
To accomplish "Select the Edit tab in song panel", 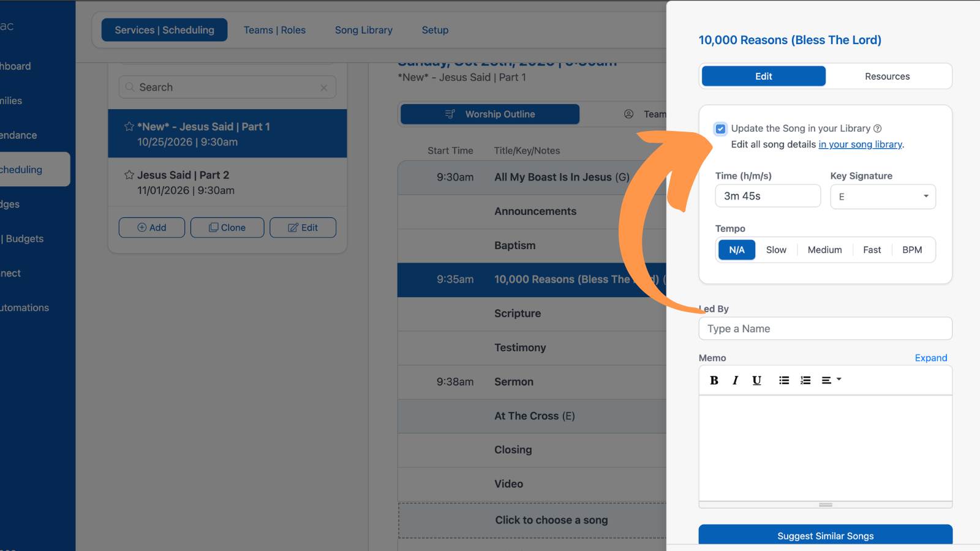I will click(x=764, y=77).
